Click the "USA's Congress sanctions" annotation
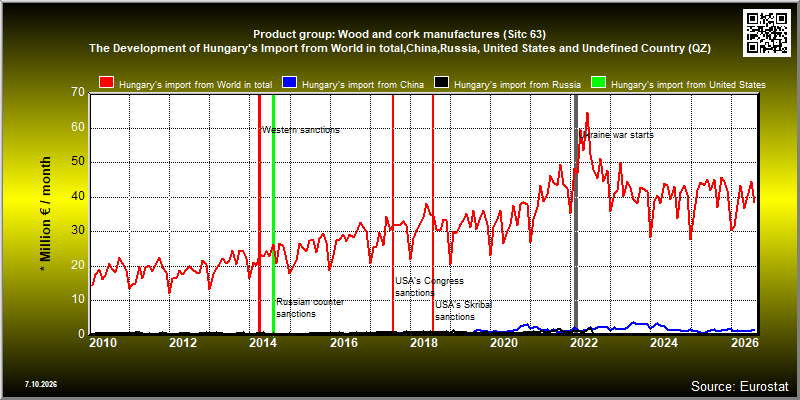800x400 pixels. pos(429,287)
